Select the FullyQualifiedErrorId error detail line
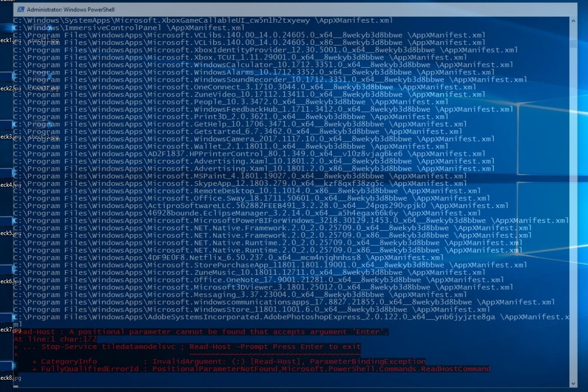Image resolution: width=588 pixels, height=392 pixels. click(x=261, y=368)
